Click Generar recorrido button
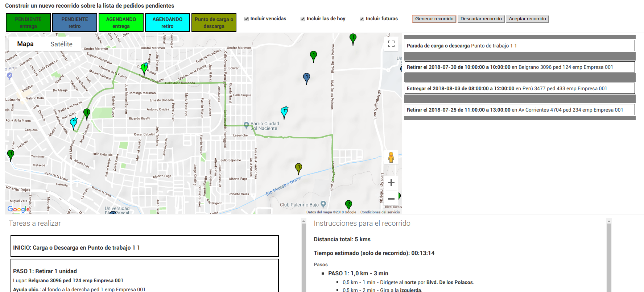 [434, 19]
